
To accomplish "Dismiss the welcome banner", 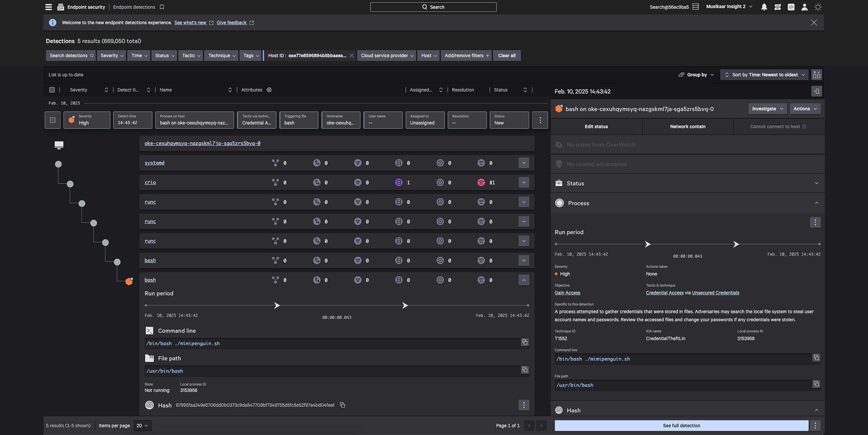I will click(x=814, y=22).
